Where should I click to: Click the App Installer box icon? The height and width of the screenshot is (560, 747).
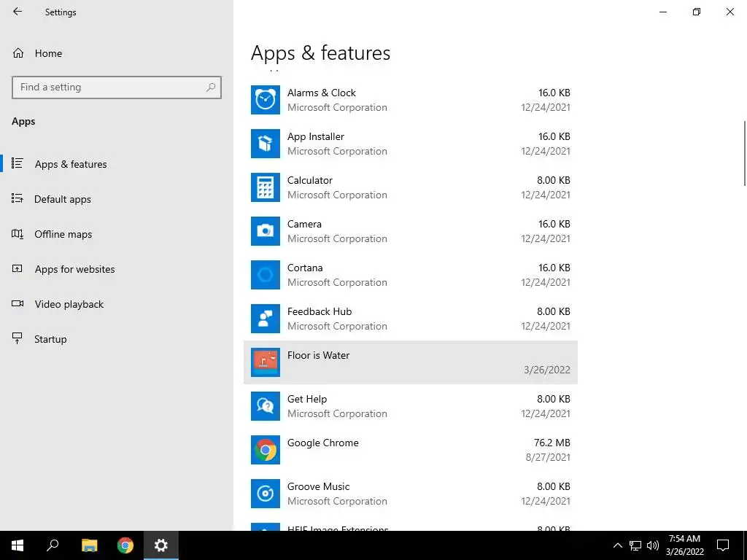click(266, 144)
